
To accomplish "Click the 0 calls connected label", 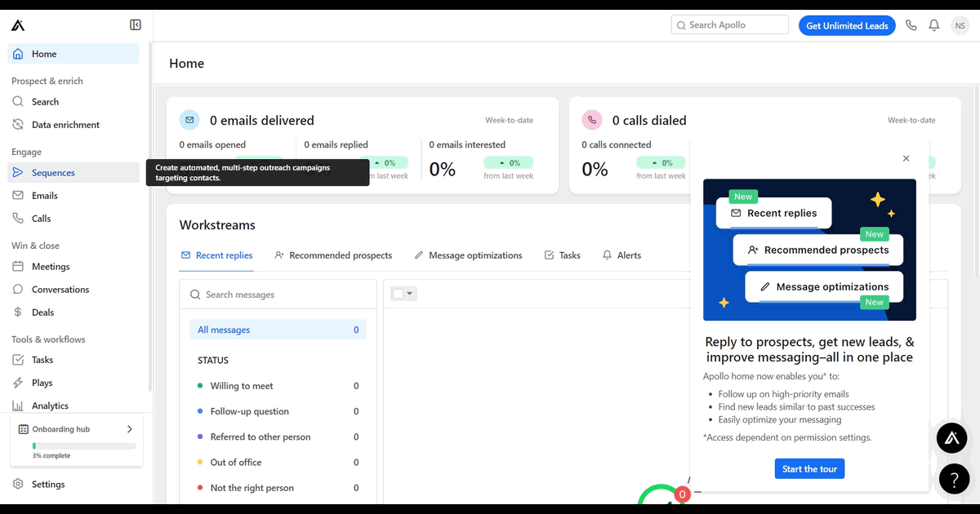I will tap(617, 144).
